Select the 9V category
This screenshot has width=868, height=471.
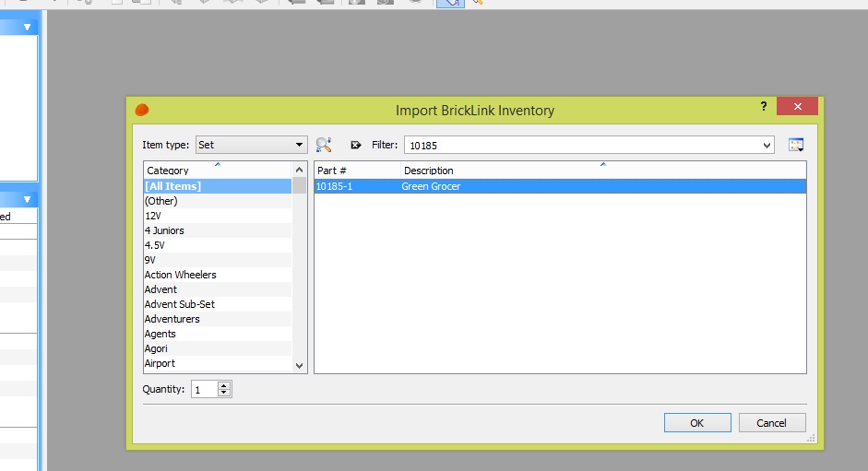point(218,260)
